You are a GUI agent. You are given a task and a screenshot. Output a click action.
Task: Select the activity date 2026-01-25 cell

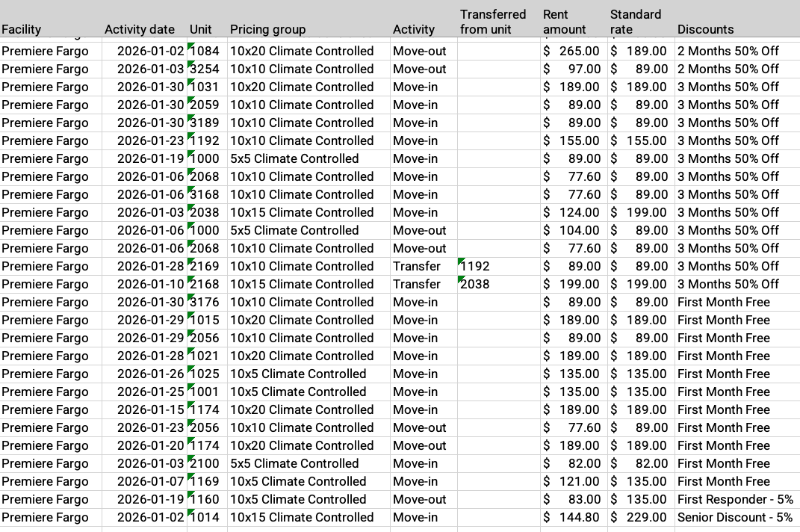click(150, 392)
